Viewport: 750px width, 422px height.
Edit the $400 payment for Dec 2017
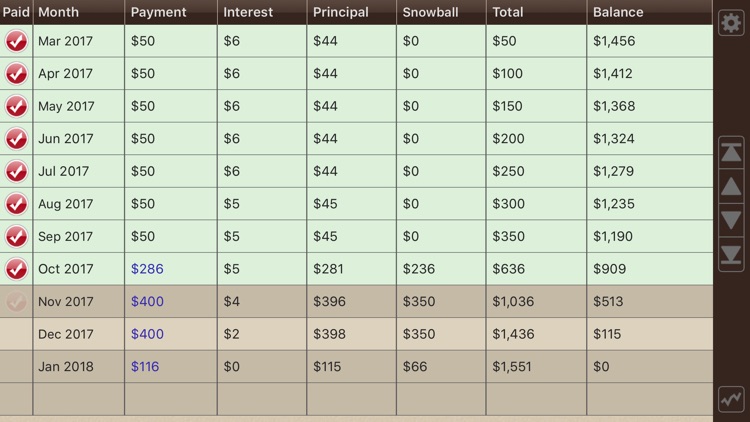click(x=147, y=334)
